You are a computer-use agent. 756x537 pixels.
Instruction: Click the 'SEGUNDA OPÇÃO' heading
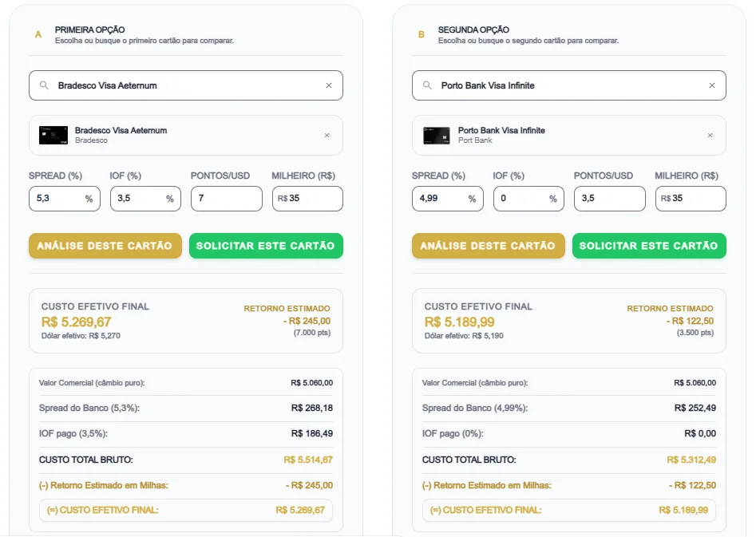pyautogui.click(x=473, y=30)
